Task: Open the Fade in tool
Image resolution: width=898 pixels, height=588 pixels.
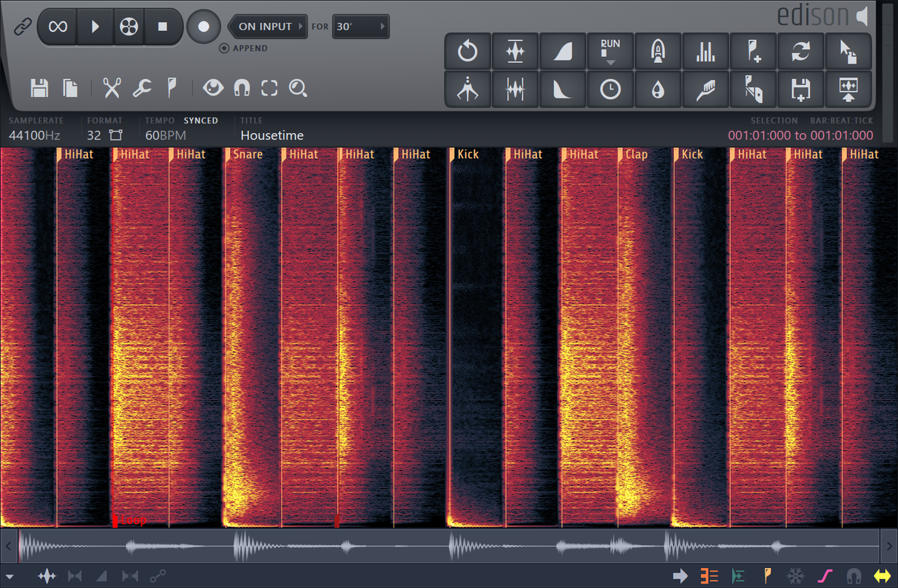Action: coord(563,51)
